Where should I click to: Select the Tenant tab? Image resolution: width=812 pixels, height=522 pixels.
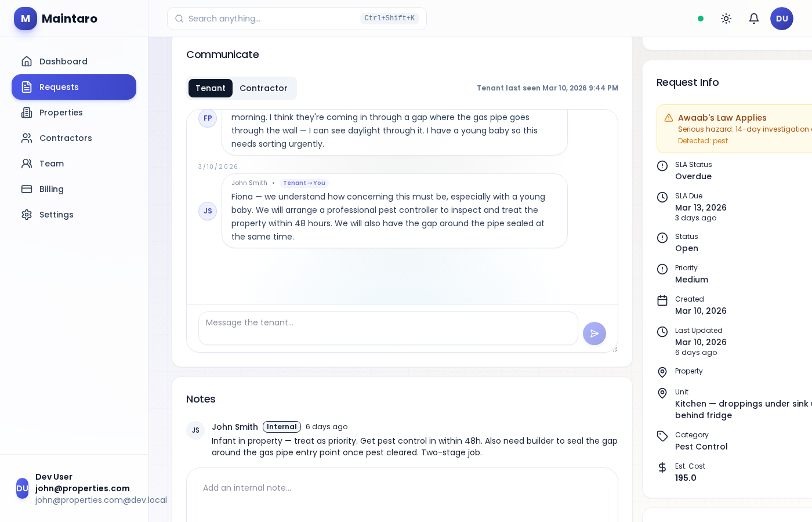click(211, 88)
